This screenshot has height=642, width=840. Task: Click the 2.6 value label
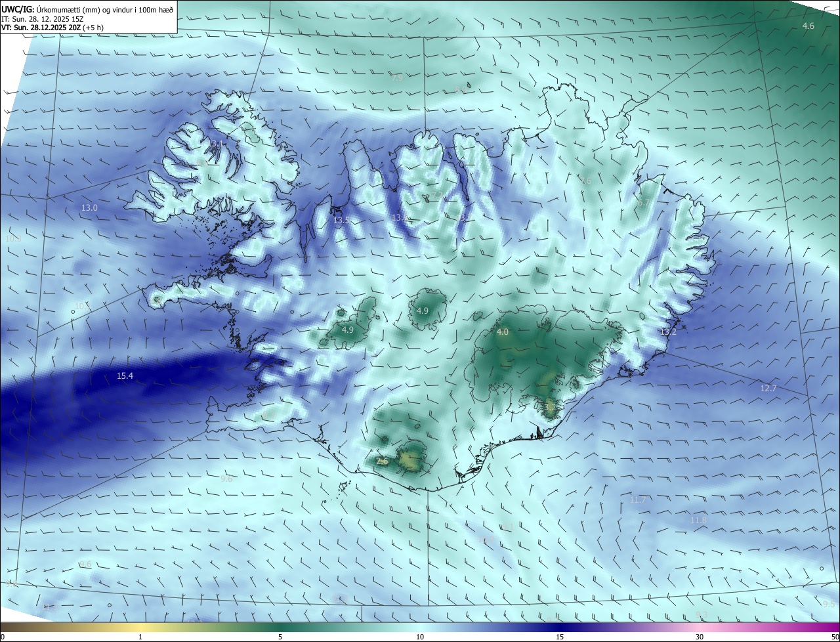tap(383, 462)
